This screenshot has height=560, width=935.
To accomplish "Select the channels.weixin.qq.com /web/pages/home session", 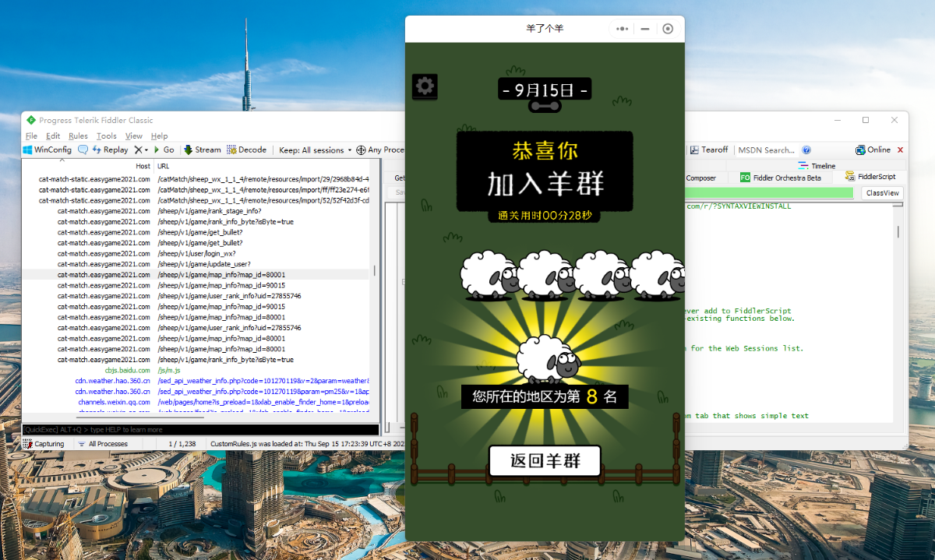I will (x=195, y=402).
